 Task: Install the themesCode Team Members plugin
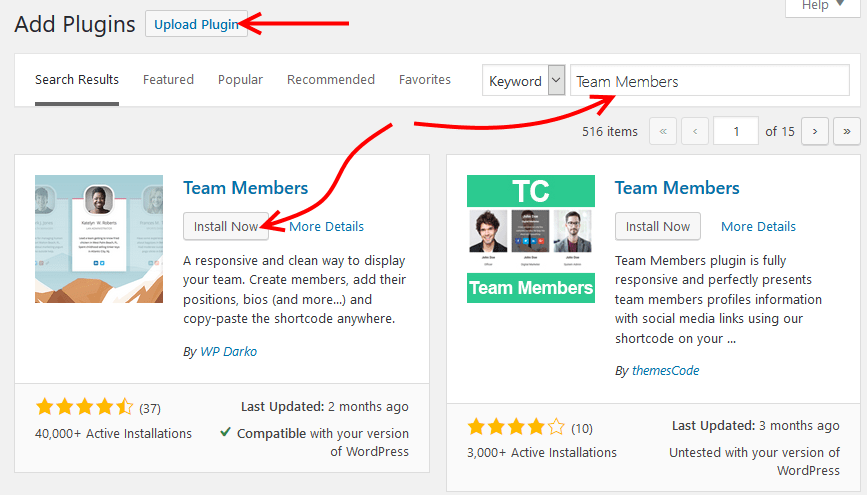tap(657, 226)
